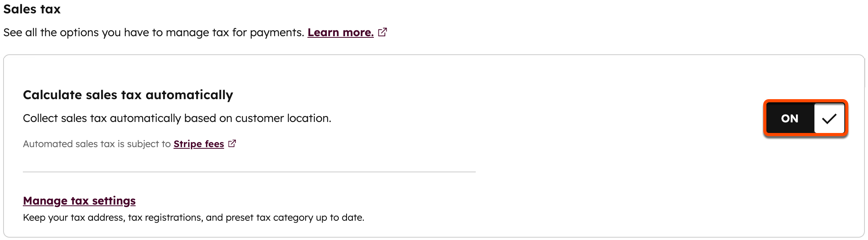Screen dimensions: 868x240
Task: Click the Calculate sales tax automatically title
Action: coord(128,95)
